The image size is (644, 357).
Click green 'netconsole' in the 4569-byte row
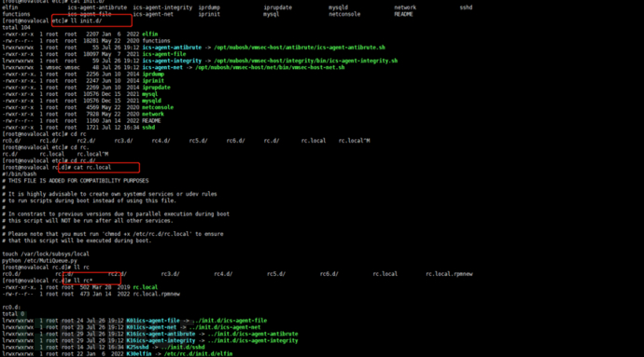click(158, 107)
